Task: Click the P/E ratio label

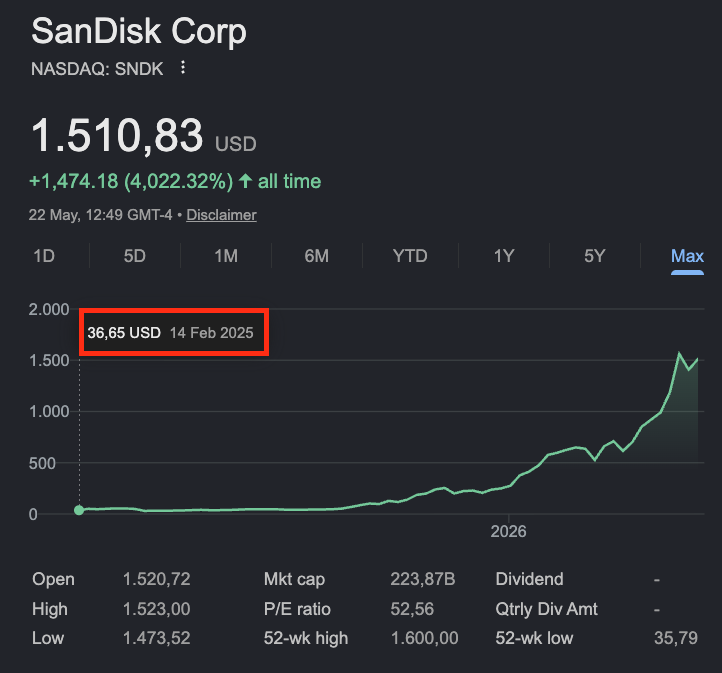Action: [x=297, y=609]
